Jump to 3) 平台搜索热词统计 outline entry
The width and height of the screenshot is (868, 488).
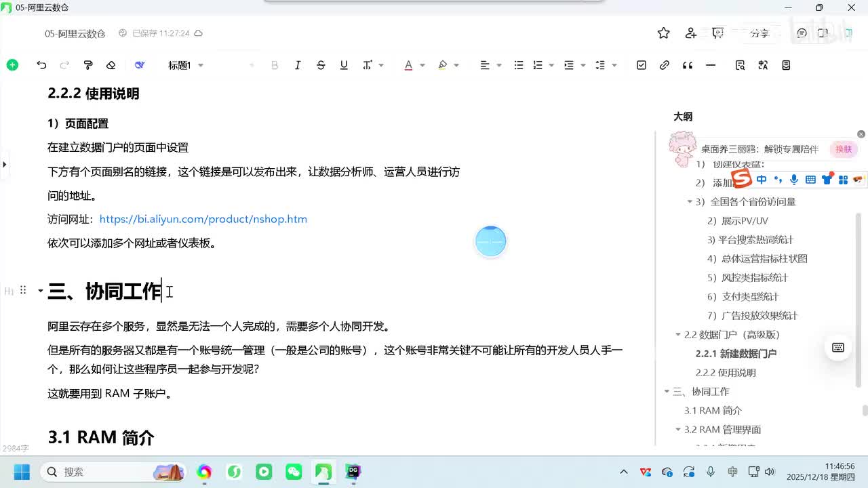click(x=750, y=240)
